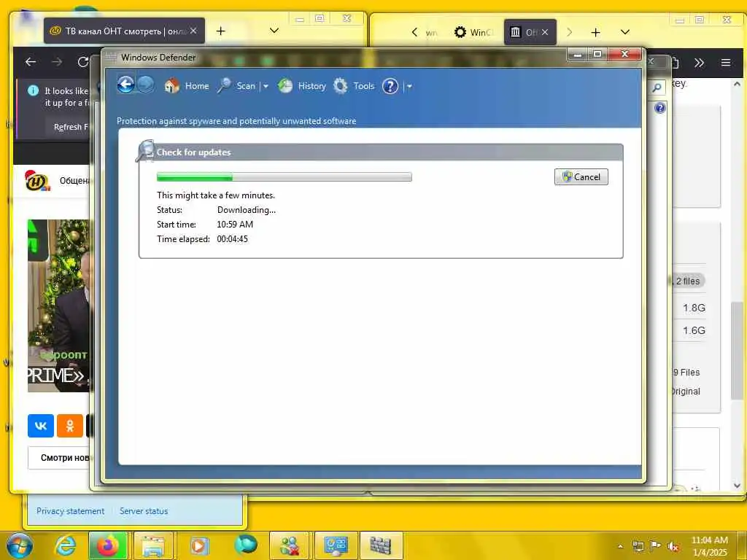Close the active tab in right Firefox
The height and width of the screenshot is (560, 747).
(544, 32)
